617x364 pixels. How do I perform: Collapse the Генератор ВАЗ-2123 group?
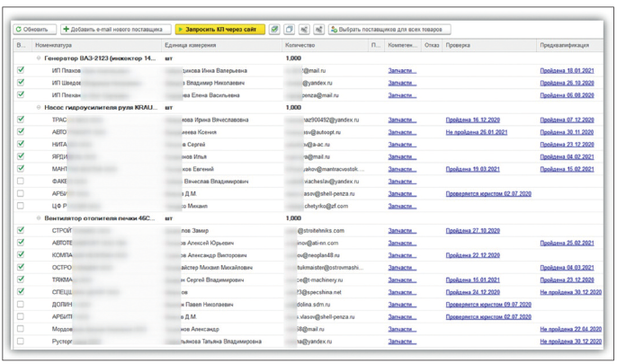click(x=39, y=58)
